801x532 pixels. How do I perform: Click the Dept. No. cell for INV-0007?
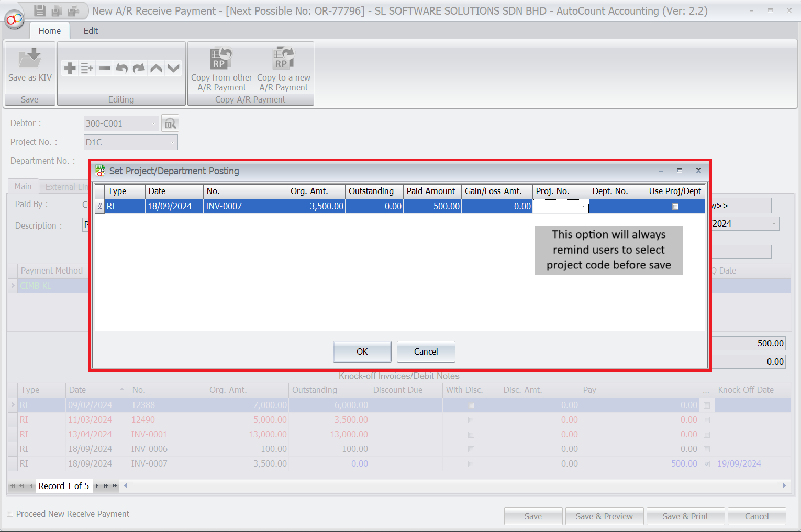click(x=617, y=207)
